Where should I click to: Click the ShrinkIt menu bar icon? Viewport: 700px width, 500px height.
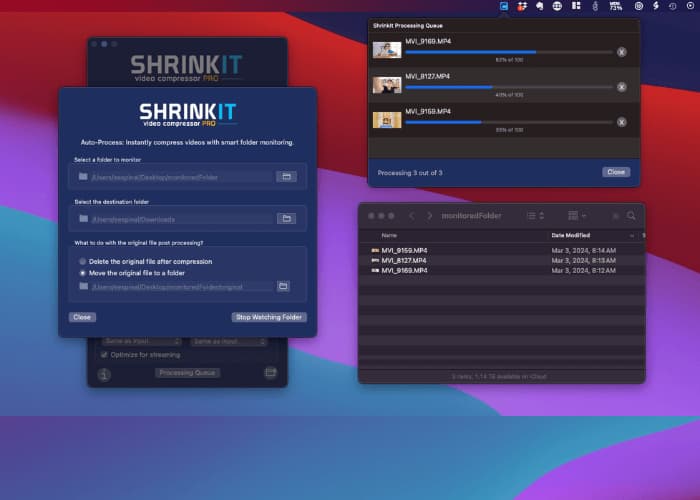tap(505, 6)
